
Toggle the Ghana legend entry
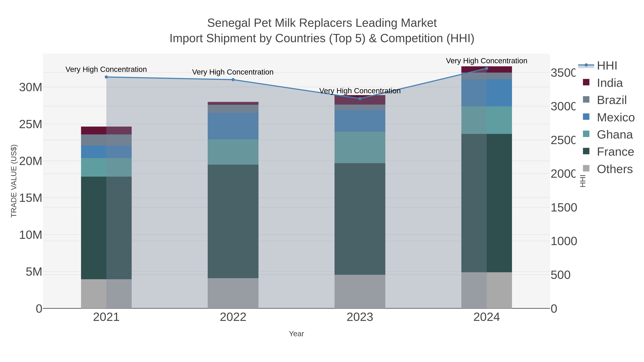608,134
